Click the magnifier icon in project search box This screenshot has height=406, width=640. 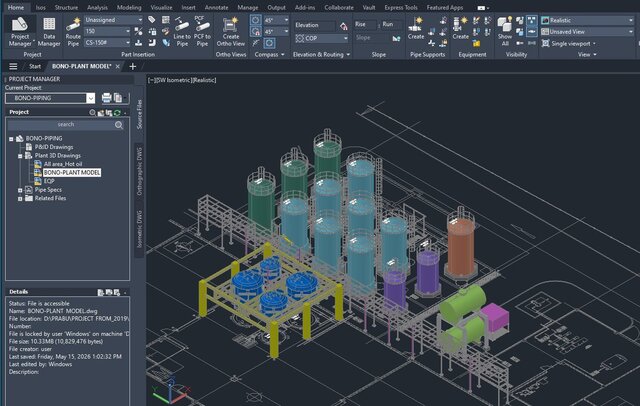[119, 125]
